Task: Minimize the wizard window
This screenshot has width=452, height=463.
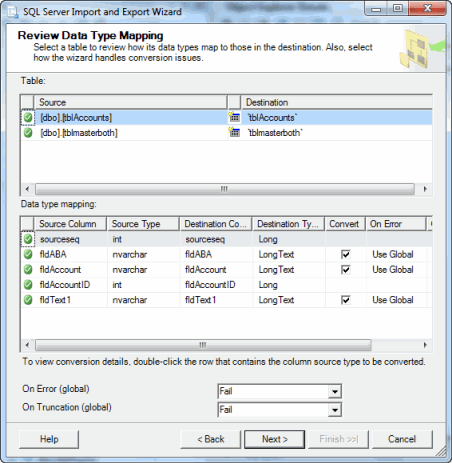Action: click(x=376, y=9)
